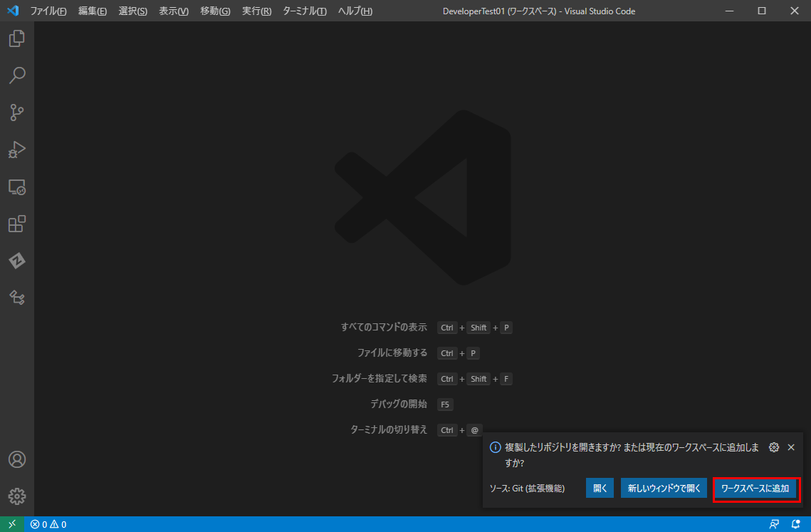
Task: Open the ヘルプ(H) menu
Action: 355,11
